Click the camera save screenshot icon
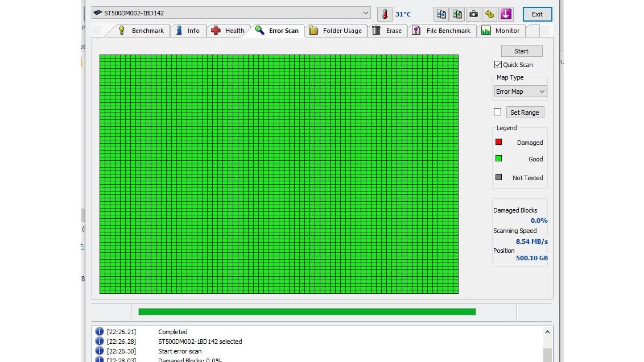 [473, 14]
